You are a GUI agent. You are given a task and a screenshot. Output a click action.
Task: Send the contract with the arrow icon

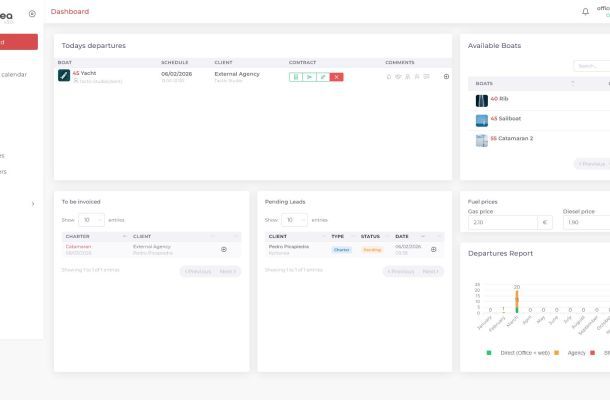pyautogui.click(x=309, y=77)
